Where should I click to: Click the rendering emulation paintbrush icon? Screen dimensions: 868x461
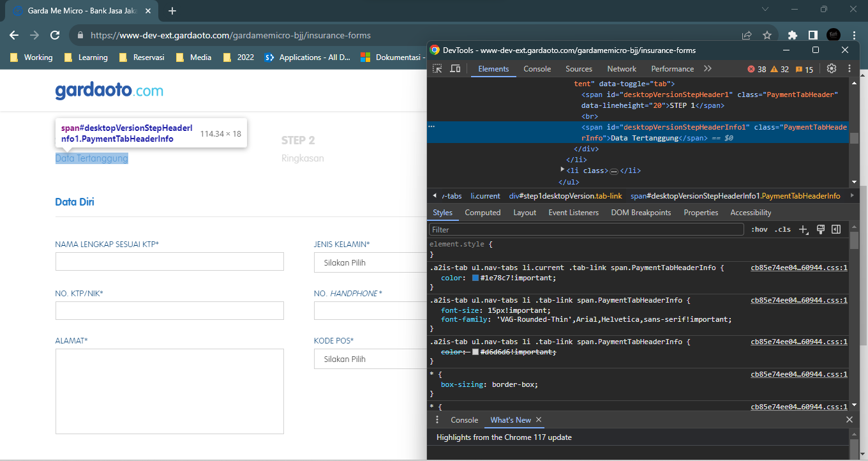pos(821,229)
